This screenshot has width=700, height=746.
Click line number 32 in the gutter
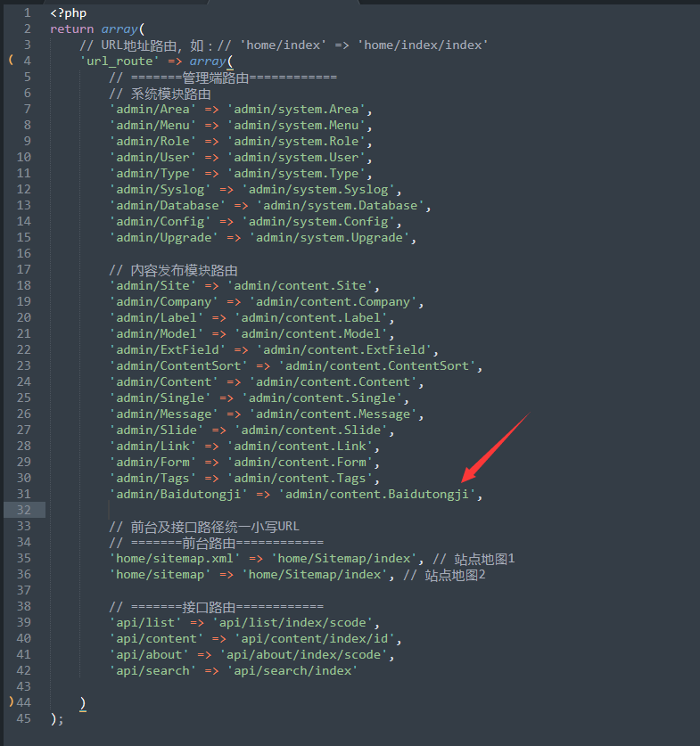[x=24, y=510]
